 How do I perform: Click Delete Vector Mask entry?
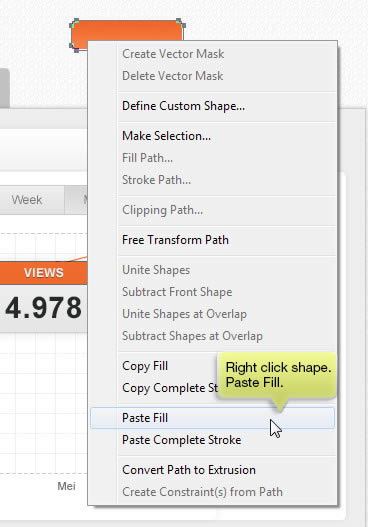click(x=212, y=76)
